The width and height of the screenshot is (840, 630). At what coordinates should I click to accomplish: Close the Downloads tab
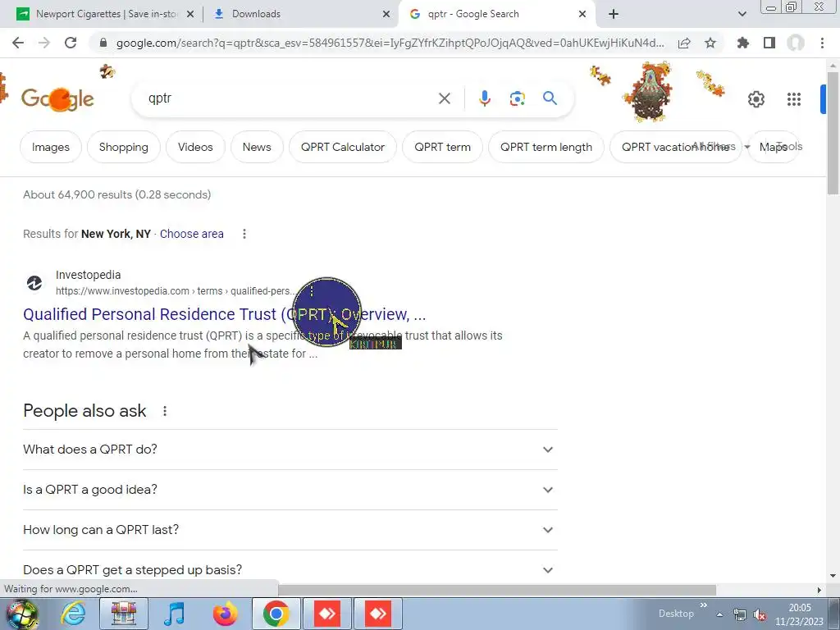click(386, 15)
